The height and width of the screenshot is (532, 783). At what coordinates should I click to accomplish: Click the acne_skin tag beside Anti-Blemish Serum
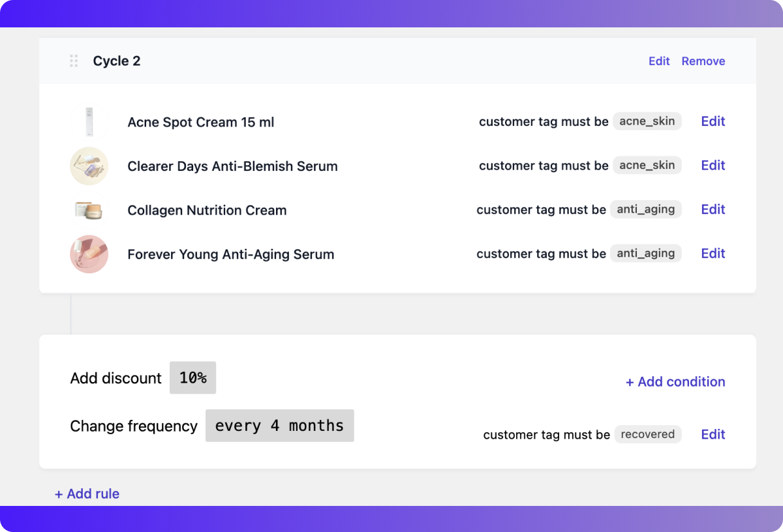[x=647, y=166]
